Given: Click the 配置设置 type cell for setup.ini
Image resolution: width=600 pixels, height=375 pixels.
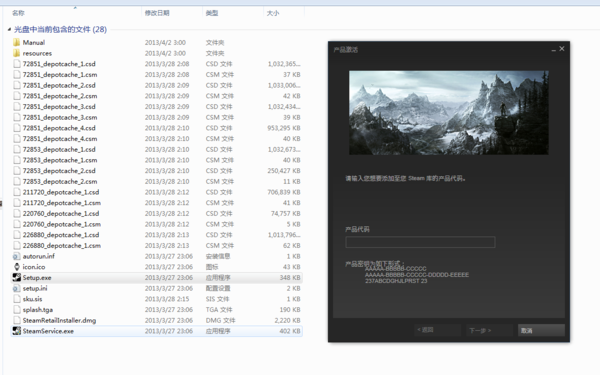Looking at the screenshot, I should 218,288.
